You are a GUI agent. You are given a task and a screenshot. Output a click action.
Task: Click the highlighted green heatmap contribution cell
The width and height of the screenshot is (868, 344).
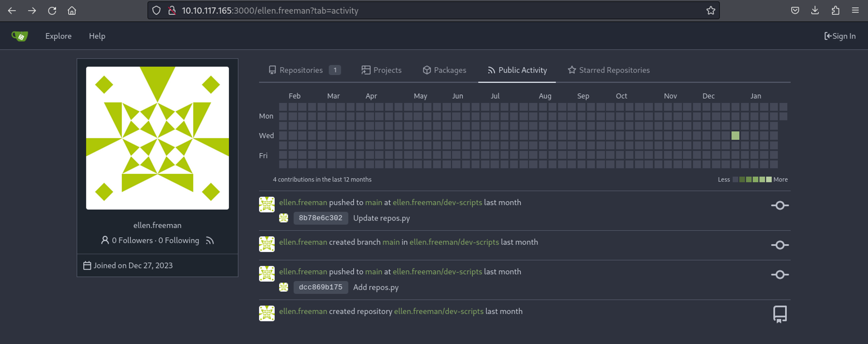point(735,136)
